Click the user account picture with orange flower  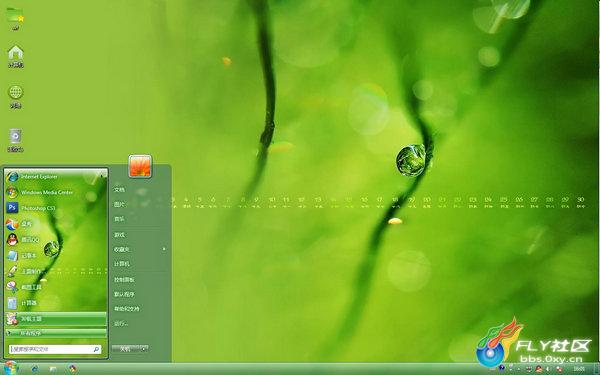[140, 166]
